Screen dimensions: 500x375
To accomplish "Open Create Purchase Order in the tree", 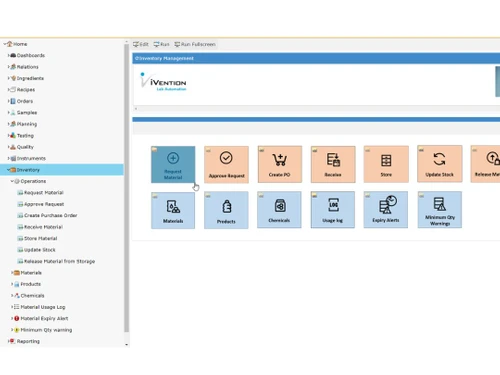I will (x=50, y=216).
